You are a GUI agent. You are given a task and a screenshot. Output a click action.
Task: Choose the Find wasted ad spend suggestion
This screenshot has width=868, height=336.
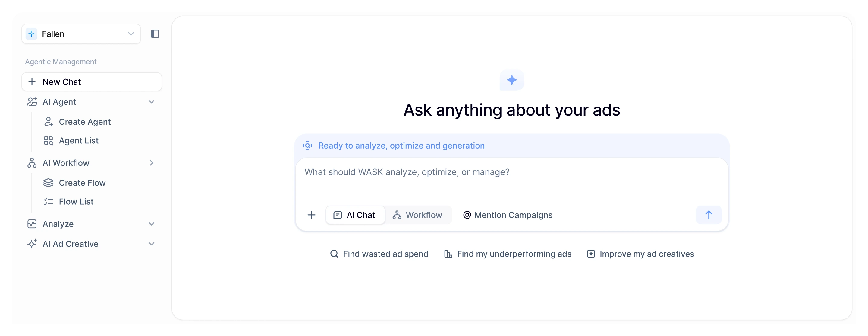click(379, 254)
